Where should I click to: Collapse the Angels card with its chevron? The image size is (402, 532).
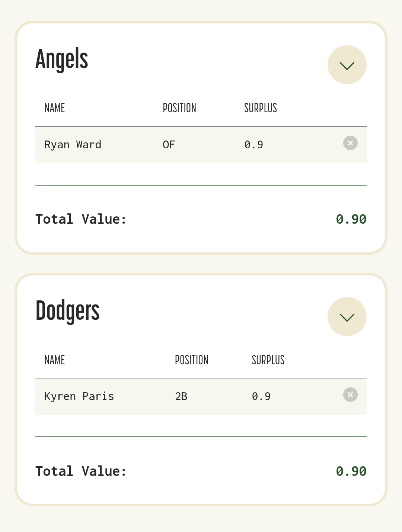click(347, 65)
